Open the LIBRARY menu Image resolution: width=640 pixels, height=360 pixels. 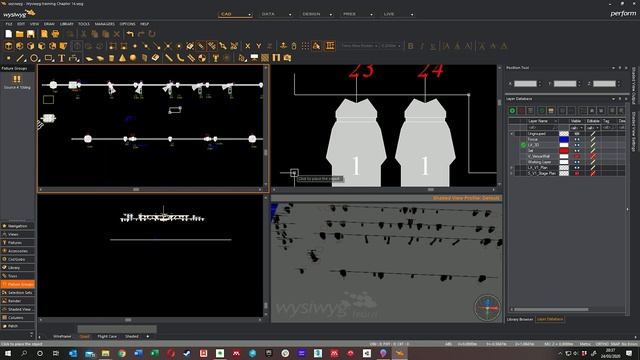[67, 24]
